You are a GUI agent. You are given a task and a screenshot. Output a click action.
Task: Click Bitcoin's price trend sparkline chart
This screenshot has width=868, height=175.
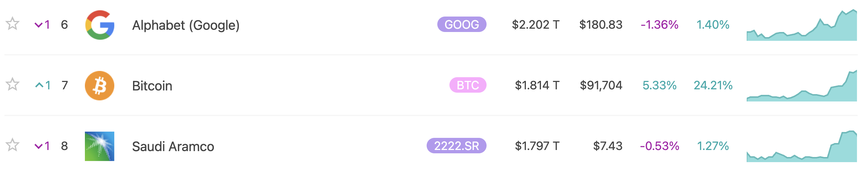[801, 88]
